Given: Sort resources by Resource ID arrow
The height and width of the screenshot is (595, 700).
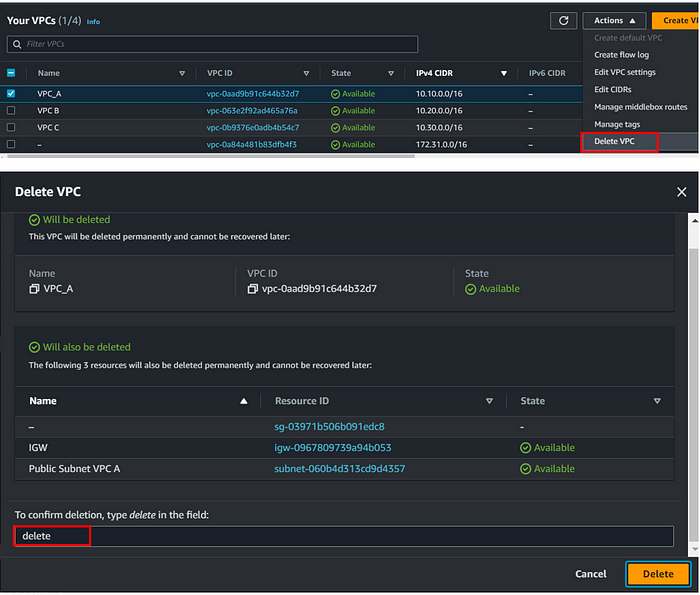Looking at the screenshot, I should pos(489,401).
